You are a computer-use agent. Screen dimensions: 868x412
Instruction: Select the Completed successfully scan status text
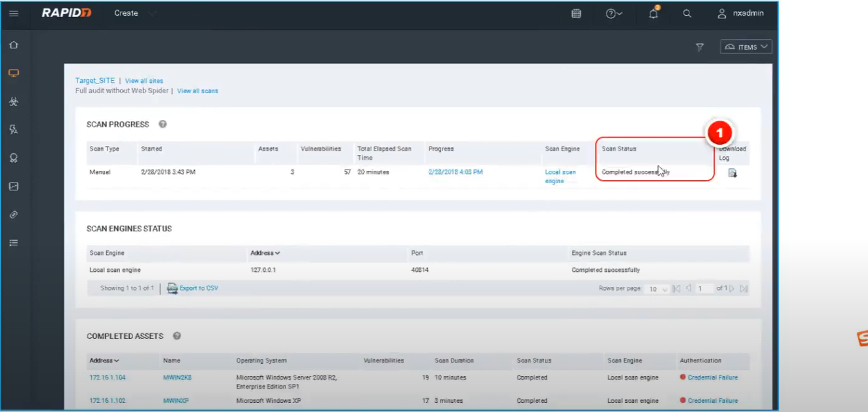tap(635, 172)
